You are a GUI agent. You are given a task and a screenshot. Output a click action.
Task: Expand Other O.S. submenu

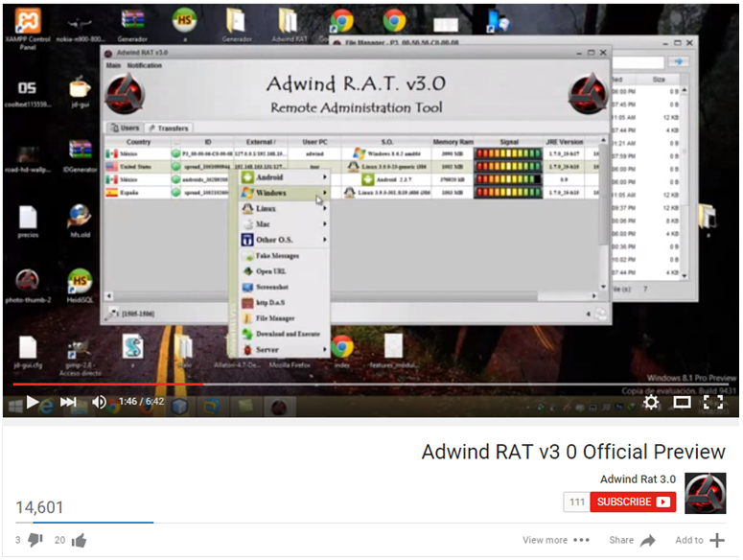(284, 240)
